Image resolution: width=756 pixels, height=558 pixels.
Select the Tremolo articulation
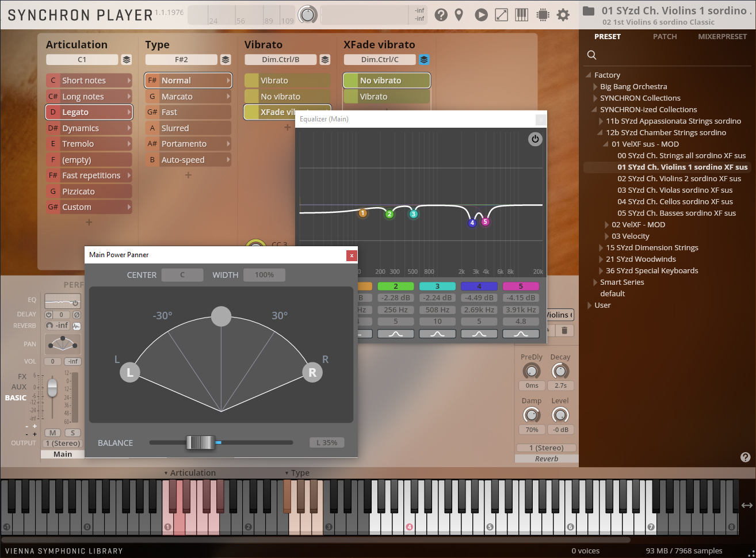(x=89, y=144)
